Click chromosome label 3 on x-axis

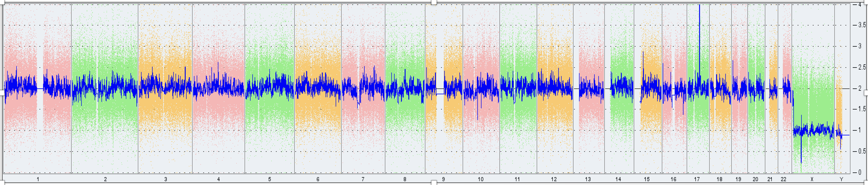(166, 179)
